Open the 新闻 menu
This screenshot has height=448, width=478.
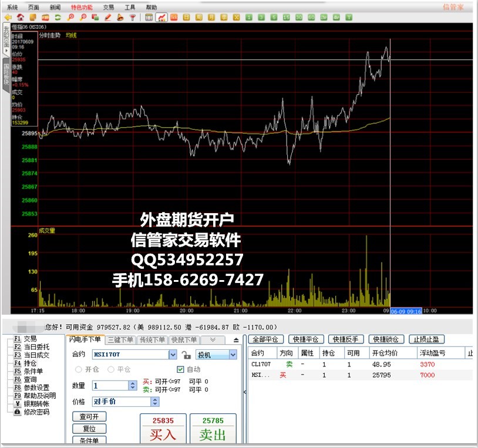(55, 7)
